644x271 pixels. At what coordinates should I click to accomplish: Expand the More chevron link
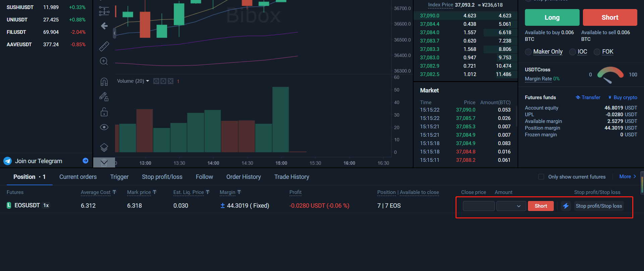[628, 177]
